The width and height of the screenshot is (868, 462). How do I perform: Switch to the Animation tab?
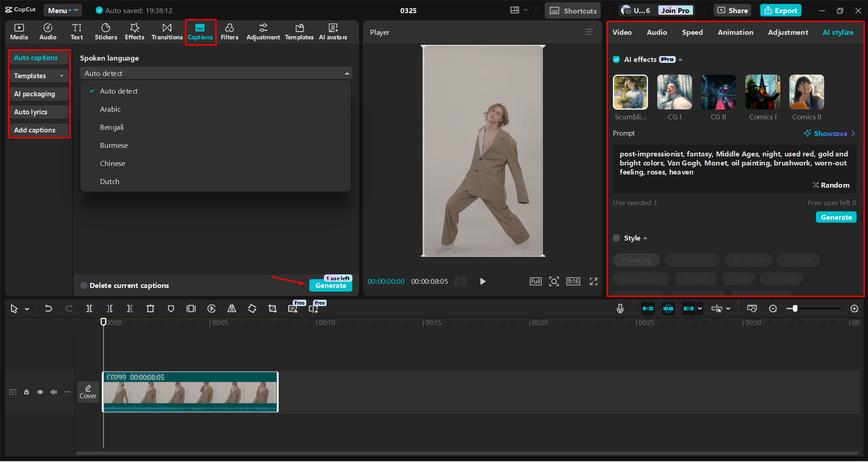pyautogui.click(x=735, y=32)
